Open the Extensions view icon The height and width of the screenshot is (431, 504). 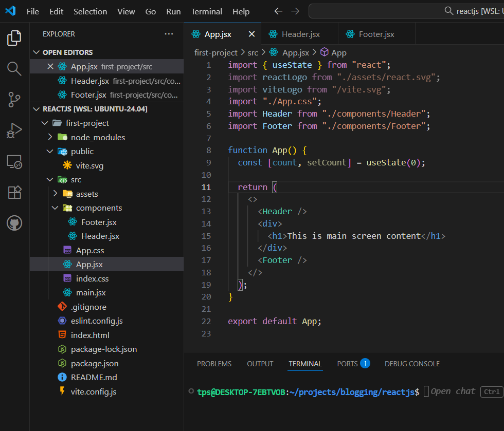point(14,192)
